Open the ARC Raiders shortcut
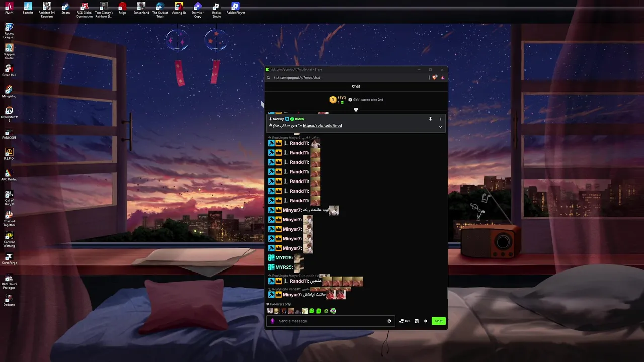 pos(9,175)
